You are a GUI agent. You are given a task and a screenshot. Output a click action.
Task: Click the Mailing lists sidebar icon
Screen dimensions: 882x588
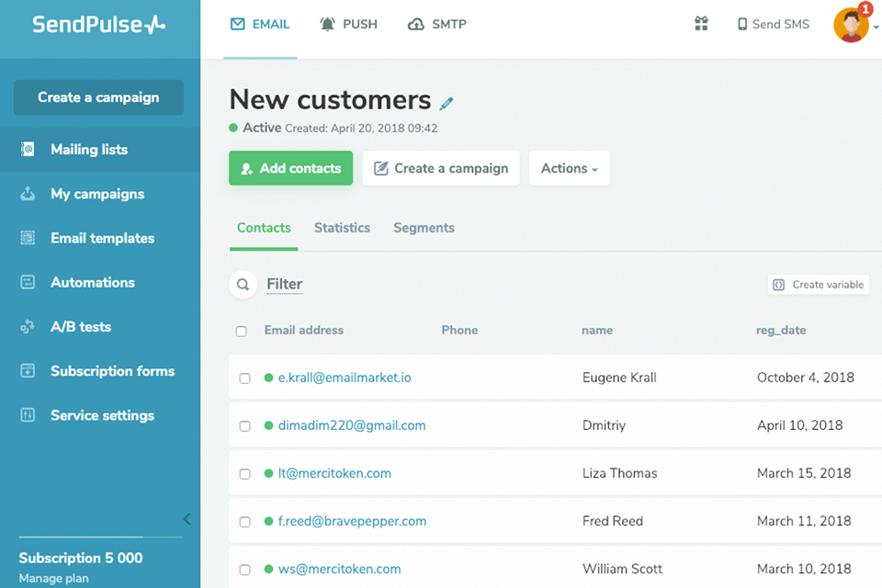(x=28, y=149)
